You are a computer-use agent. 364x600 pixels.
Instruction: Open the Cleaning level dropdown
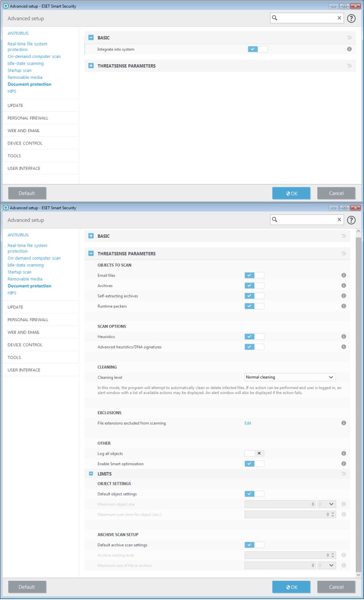[x=289, y=377]
